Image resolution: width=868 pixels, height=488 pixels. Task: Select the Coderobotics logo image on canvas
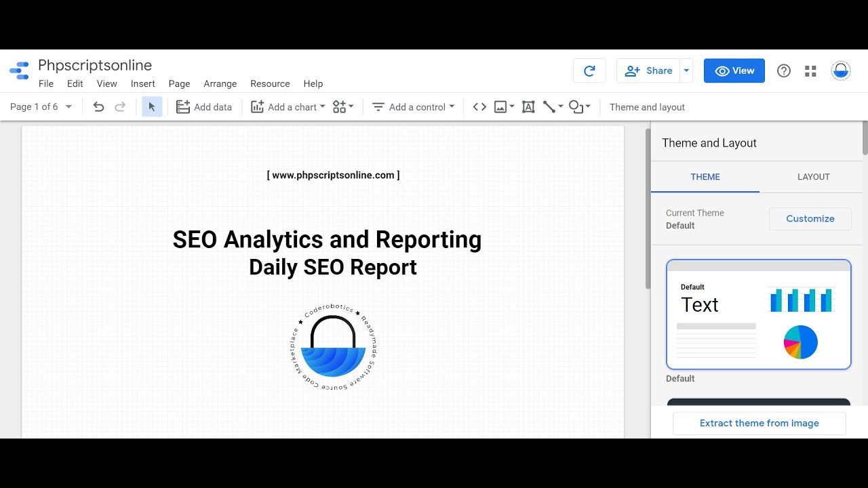tap(333, 347)
